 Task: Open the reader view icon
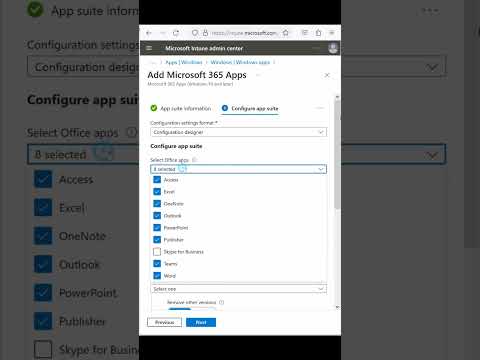(x=305, y=33)
